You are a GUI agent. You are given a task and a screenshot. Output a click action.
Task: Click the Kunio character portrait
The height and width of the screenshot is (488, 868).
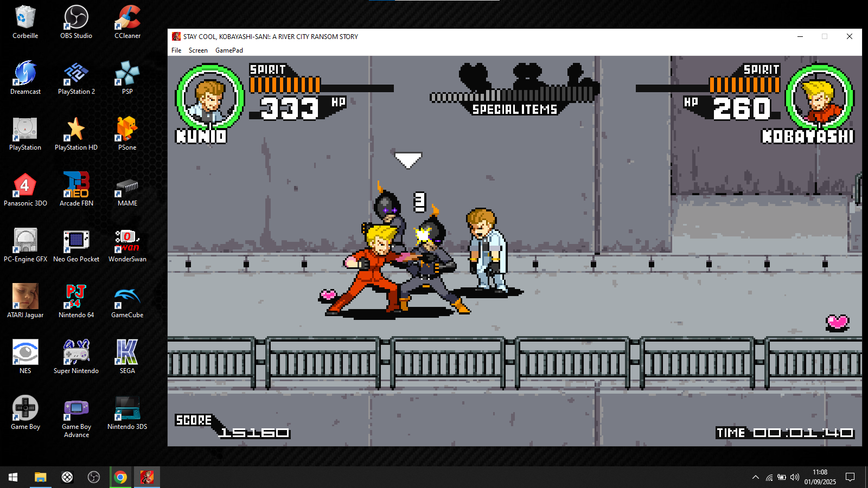pos(209,98)
